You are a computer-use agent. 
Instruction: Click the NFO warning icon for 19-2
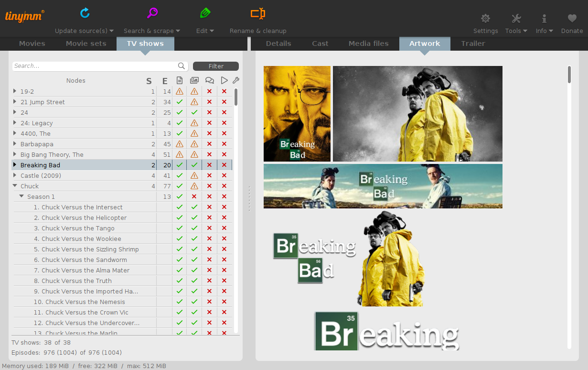[x=180, y=91]
